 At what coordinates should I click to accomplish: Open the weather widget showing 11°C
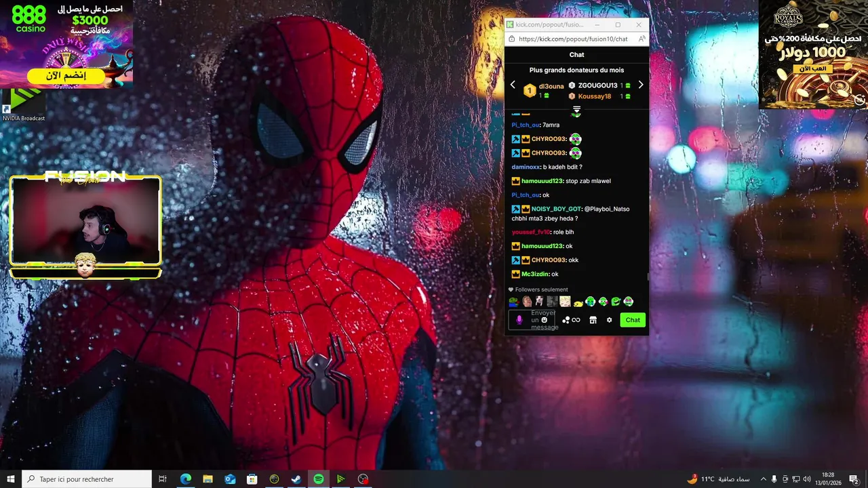pyautogui.click(x=719, y=479)
